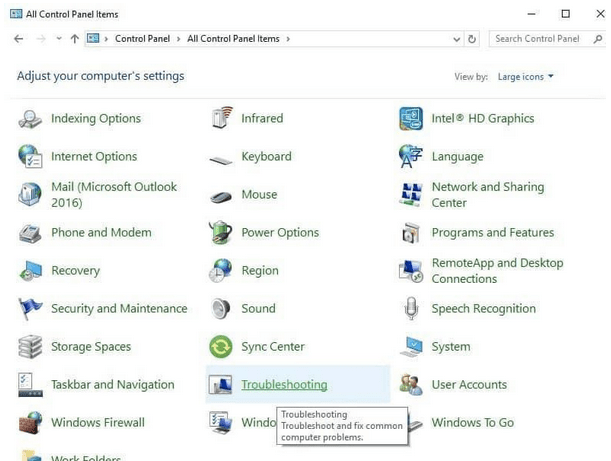The height and width of the screenshot is (461, 611).
Task: Click the User Accounts label
Action: pos(469,385)
